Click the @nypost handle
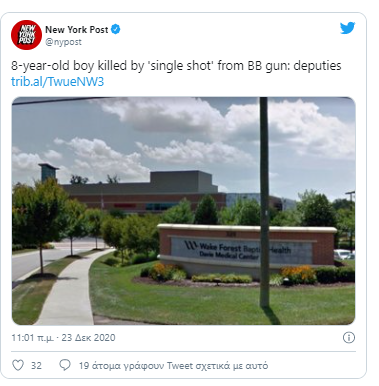379x386 pixels. pyautogui.click(x=63, y=42)
